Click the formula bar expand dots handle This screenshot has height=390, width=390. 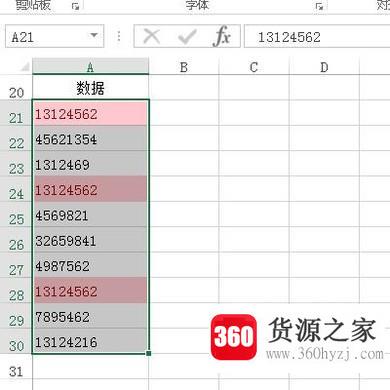119,36
